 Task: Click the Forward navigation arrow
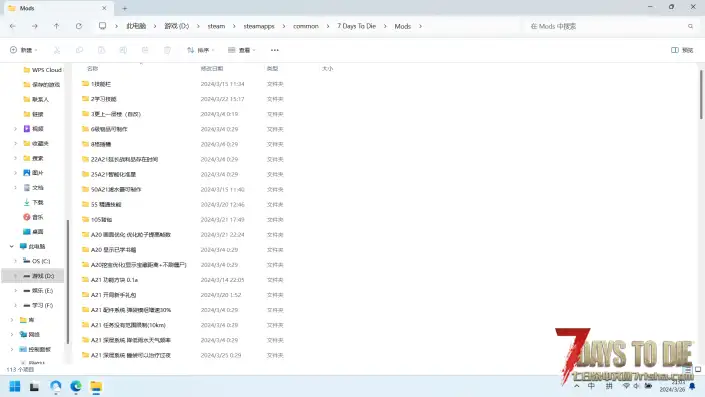coord(35,27)
